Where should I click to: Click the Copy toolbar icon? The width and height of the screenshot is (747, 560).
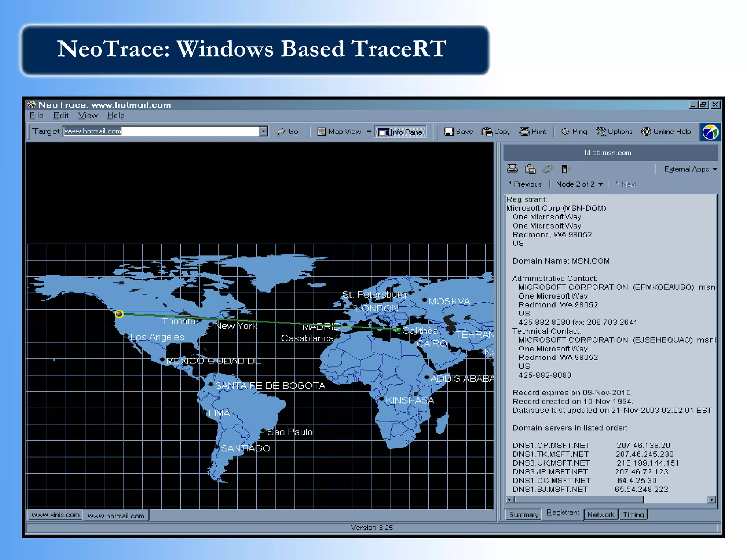[496, 132]
